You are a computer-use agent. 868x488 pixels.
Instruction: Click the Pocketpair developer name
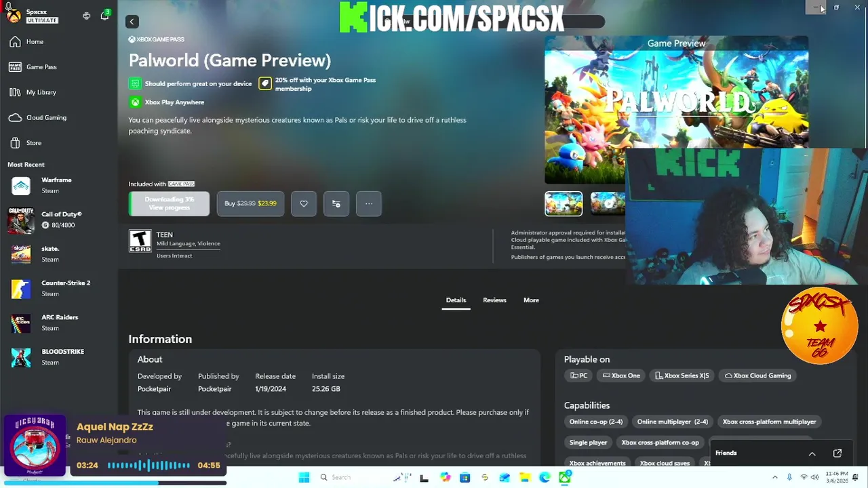pos(154,389)
